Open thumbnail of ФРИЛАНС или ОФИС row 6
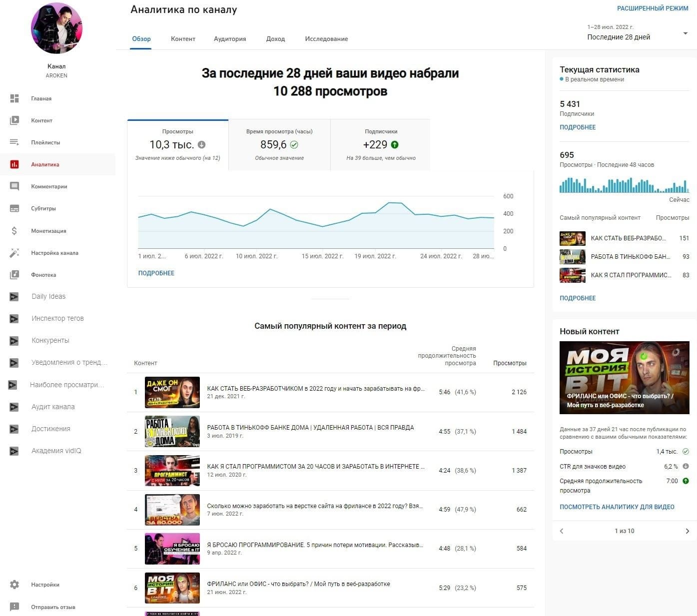This screenshot has height=616, width=697. (172, 588)
